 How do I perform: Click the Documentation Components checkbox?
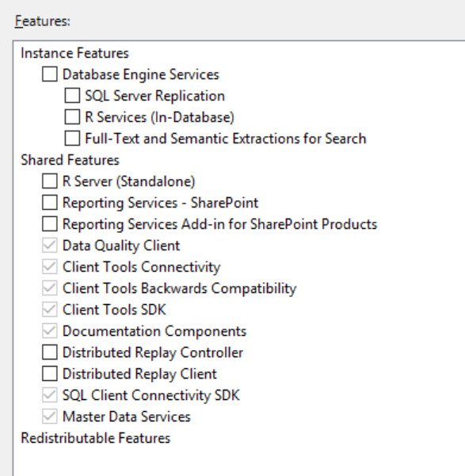pos(49,331)
